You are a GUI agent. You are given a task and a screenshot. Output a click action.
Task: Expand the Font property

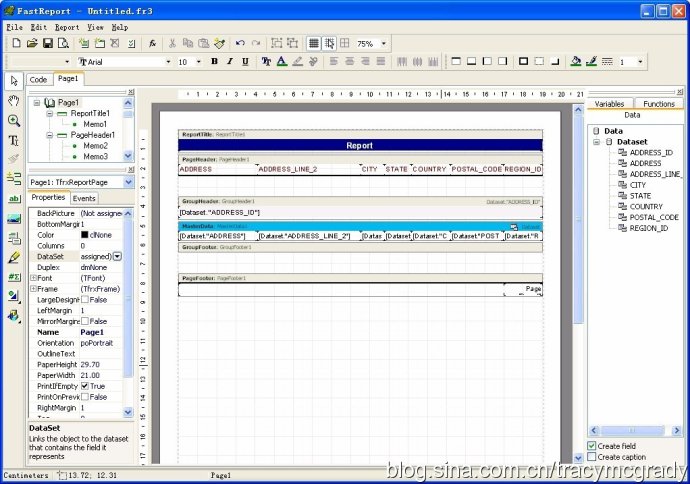33,278
